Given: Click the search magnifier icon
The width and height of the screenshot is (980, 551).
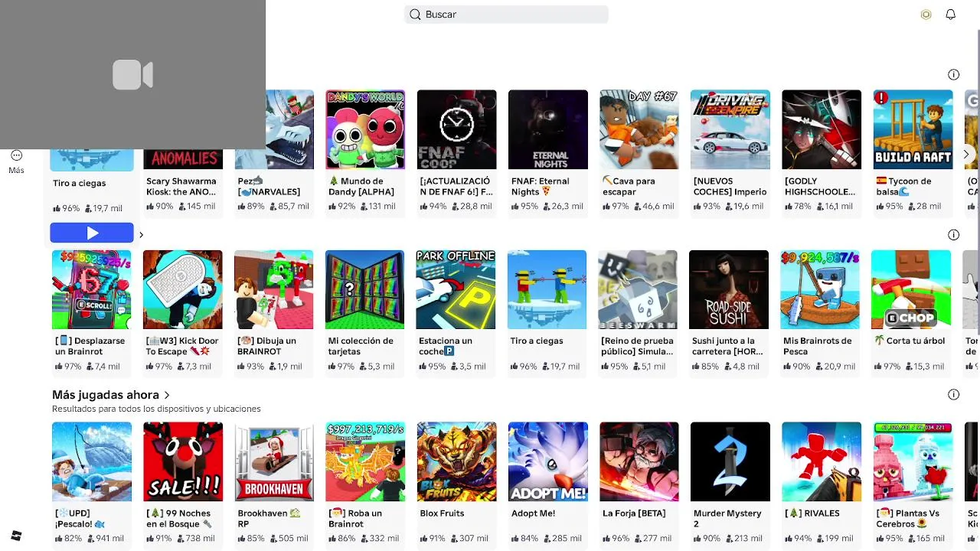Looking at the screenshot, I should 415,15.
